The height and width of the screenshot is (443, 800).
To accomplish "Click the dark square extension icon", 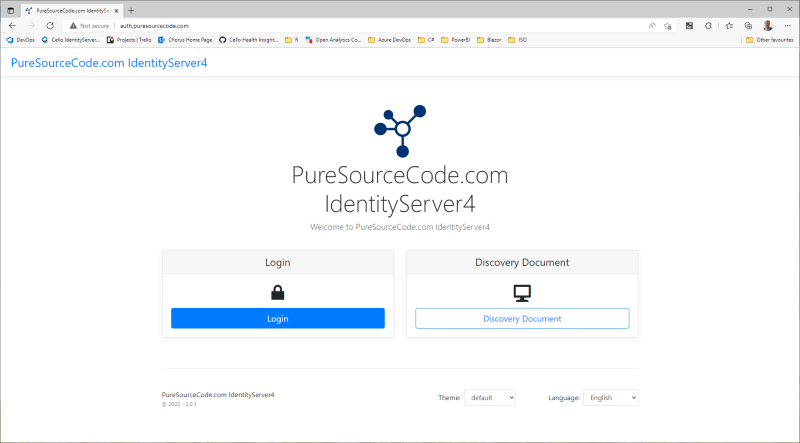I will pyautogui.click(x=689, y=26).
